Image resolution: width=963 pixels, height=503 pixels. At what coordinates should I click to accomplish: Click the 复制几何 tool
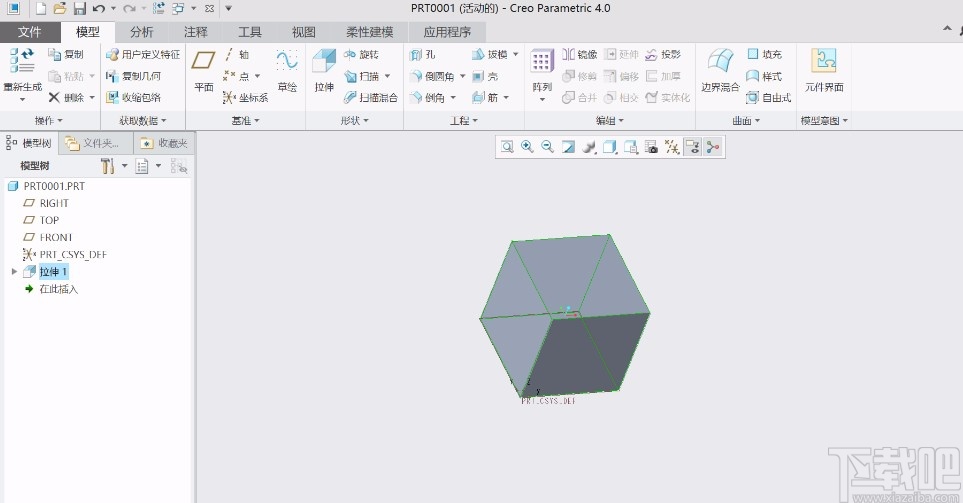pos(133,76)
